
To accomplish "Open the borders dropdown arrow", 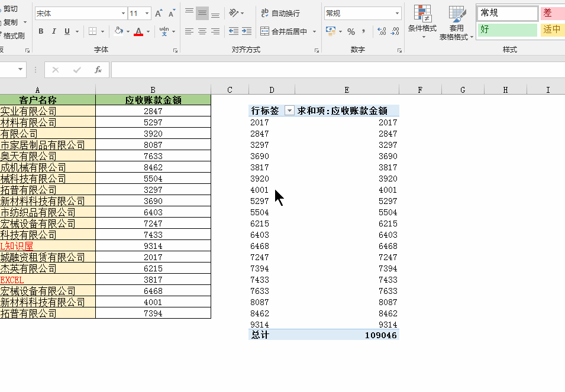I will click(102, 32).
